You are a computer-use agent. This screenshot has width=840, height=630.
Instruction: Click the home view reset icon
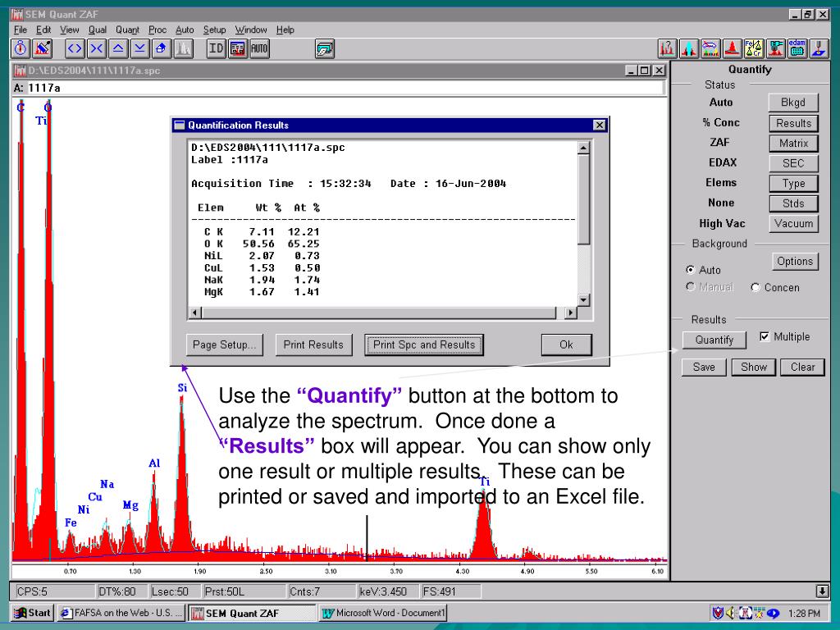pos(161,48)
